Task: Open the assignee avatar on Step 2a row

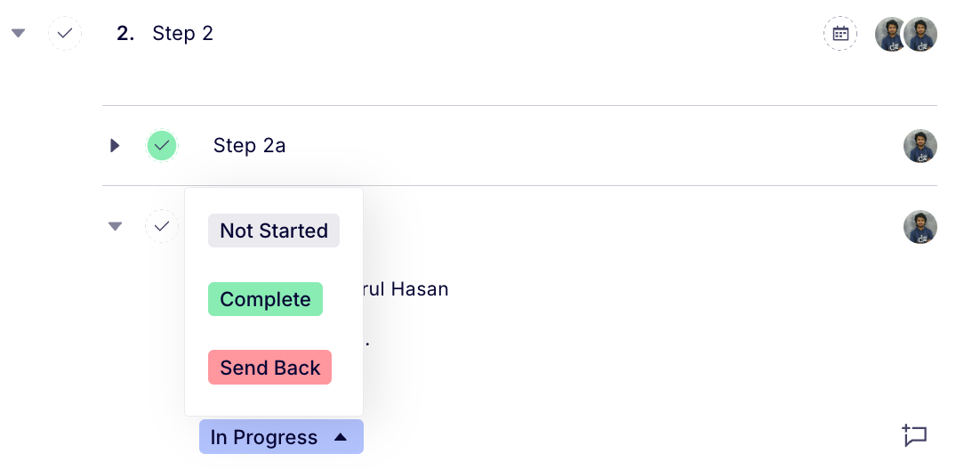Action: (x=920, y=146)
